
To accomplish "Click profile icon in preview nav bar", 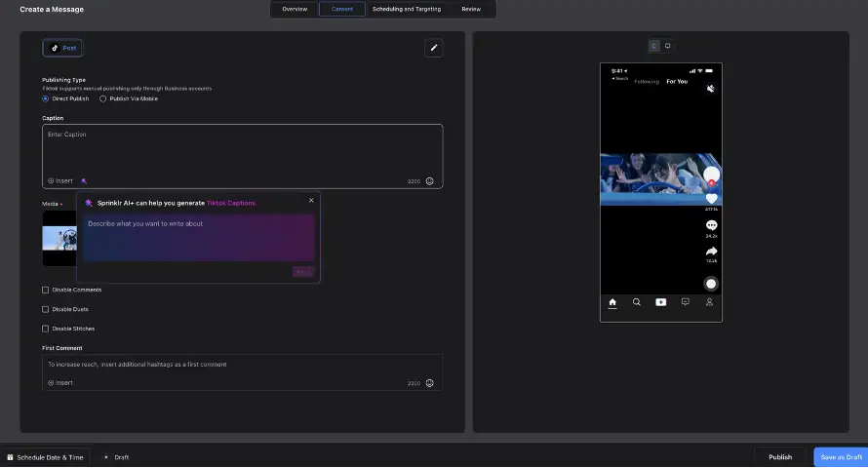I will pyautogui.click(x=709, y=302).
